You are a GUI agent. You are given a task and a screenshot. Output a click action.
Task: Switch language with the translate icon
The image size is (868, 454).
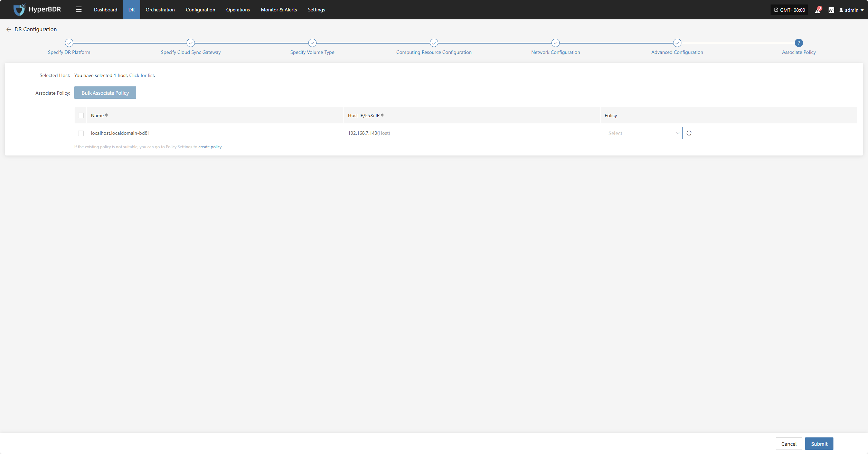coord(831,10)
